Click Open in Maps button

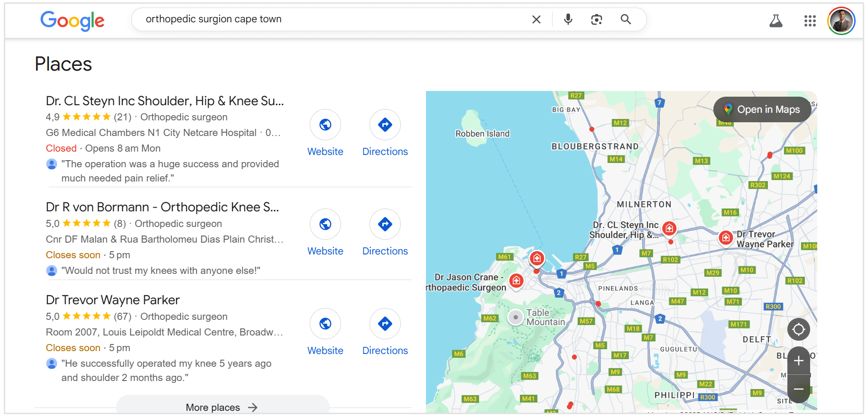(762, 109)
